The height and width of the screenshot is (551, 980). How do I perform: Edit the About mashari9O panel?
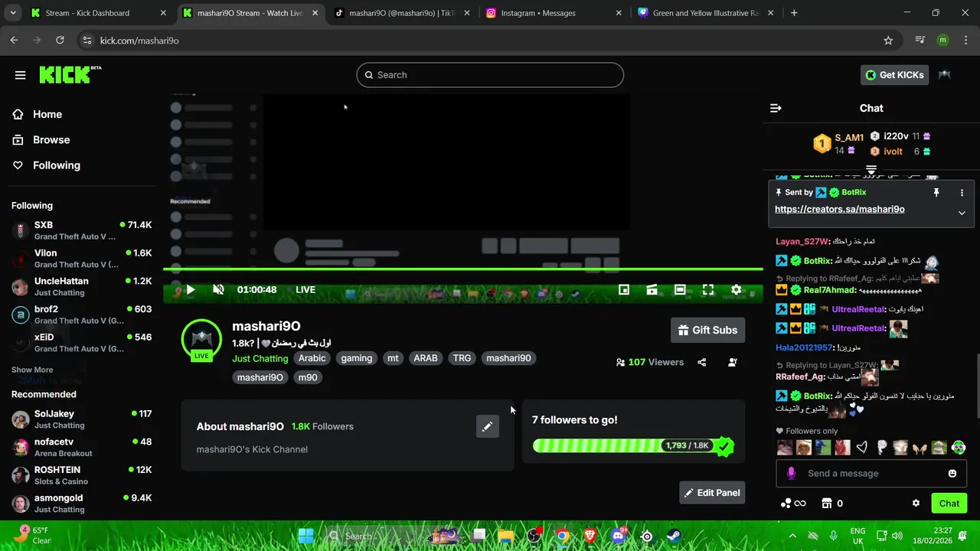(x=487, y=426)
